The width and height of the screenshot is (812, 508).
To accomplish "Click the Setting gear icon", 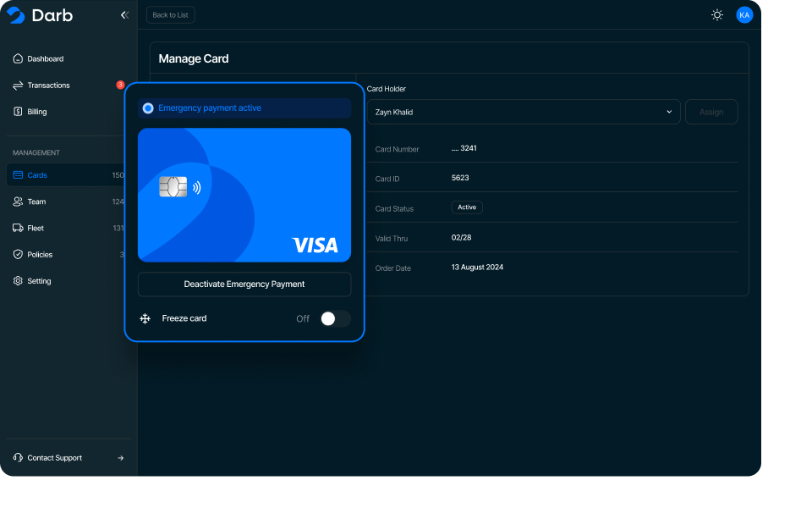I will (18, 281).
